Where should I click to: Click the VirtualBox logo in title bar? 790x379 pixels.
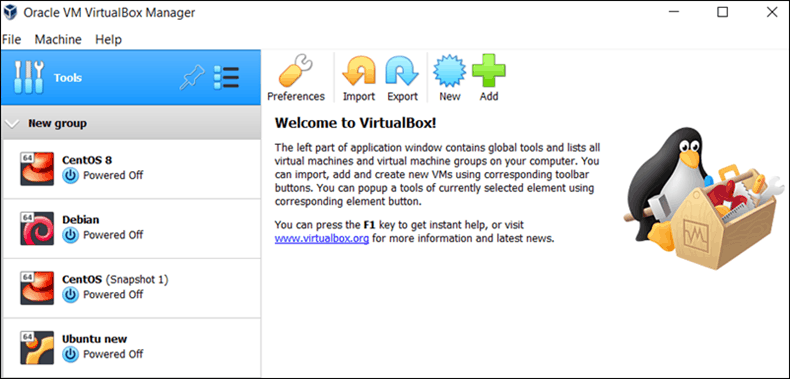tap(10, 13)
